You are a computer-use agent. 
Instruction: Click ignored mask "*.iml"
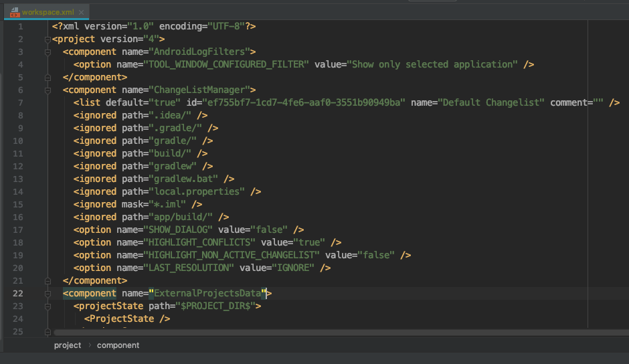click(167, 204)
